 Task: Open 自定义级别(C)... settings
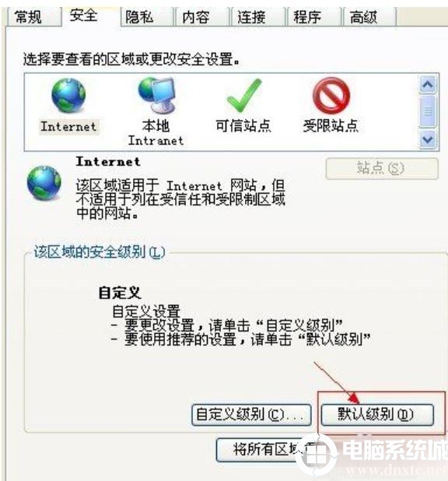coord(251,415)
